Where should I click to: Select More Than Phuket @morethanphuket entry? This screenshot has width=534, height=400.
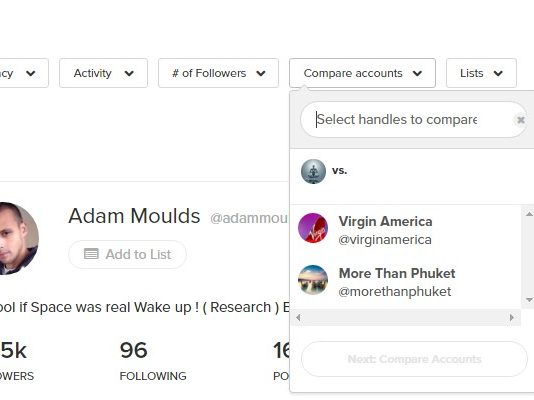405,282
